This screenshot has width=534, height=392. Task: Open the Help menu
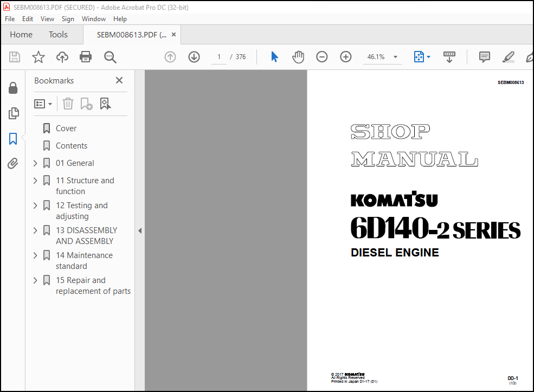(120, 19)
